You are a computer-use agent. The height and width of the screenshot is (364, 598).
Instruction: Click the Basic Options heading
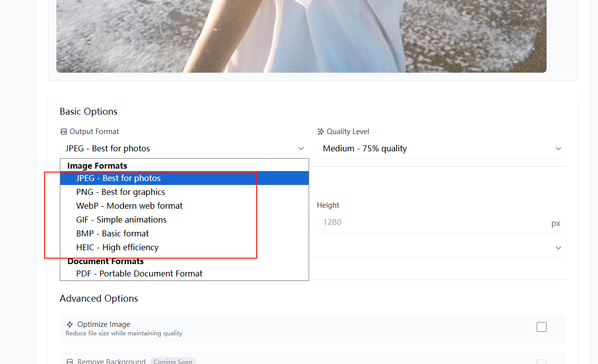(x=89, y=111)
